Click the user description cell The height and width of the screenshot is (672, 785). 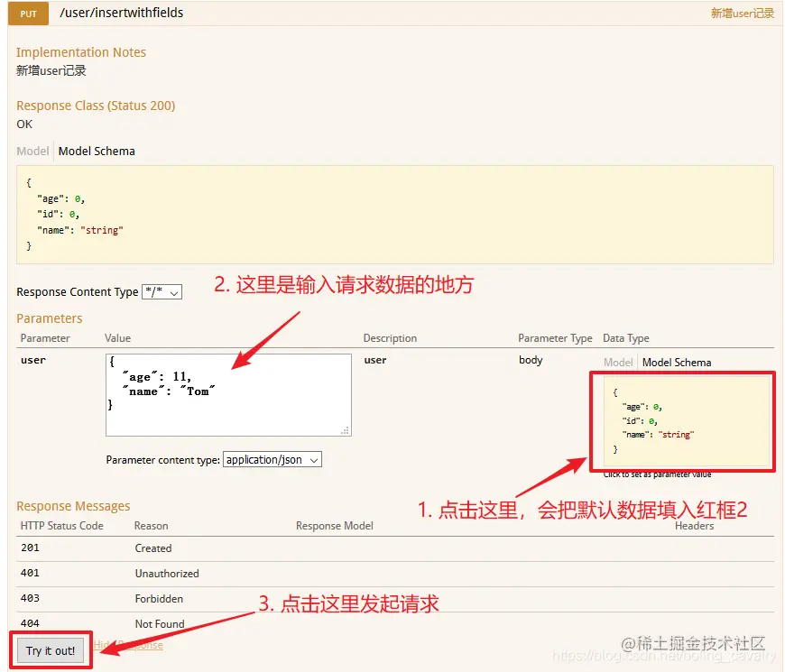[375, 360]
